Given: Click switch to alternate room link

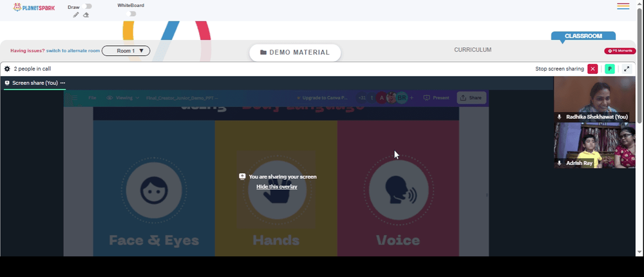Looking at the screenshot, I should [x=73, y=51].
